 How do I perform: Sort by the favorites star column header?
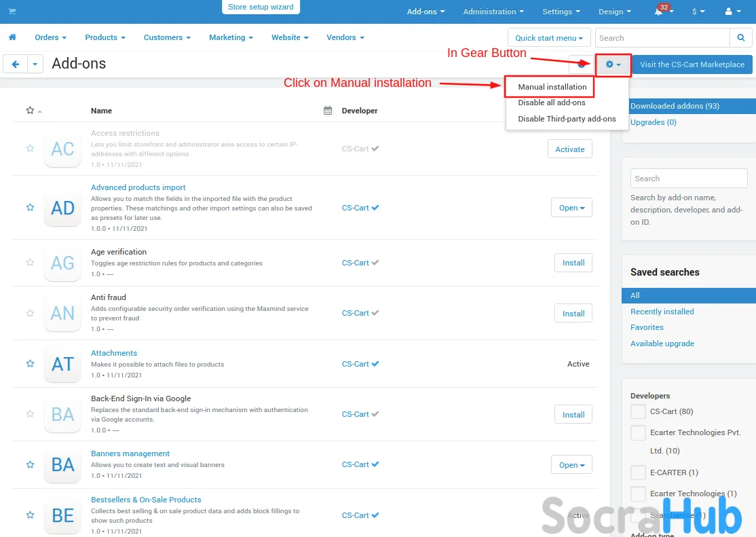click(30, 111)
